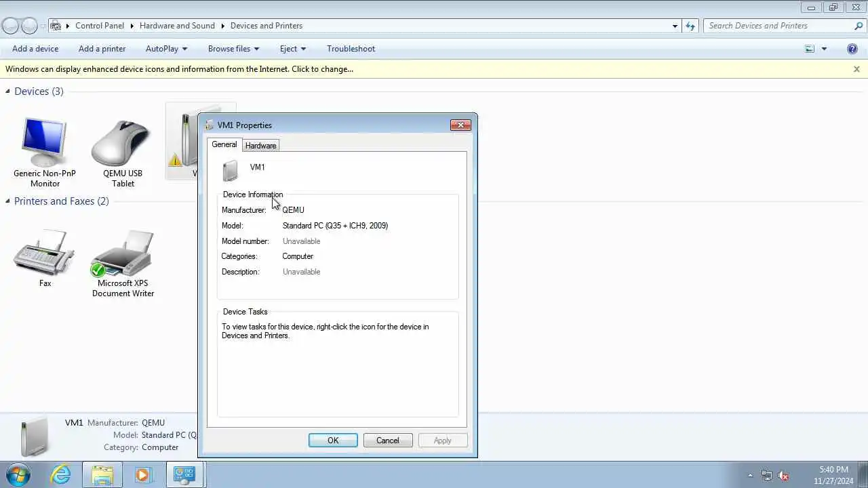868x488 pixels.
Task: Close the VM1 Properties dialog
Action: pyautogui.click(x=460, y=125)
